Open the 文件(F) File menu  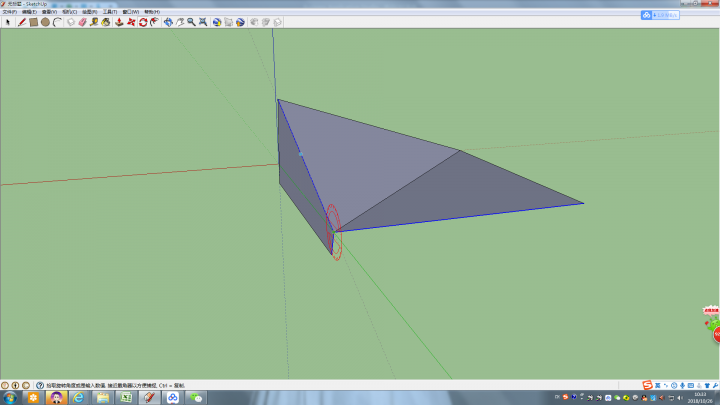click(x=10, y=12)
